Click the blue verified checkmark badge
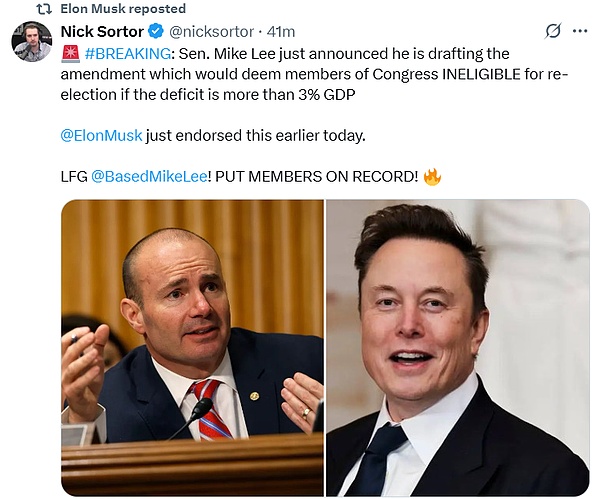 156,31
